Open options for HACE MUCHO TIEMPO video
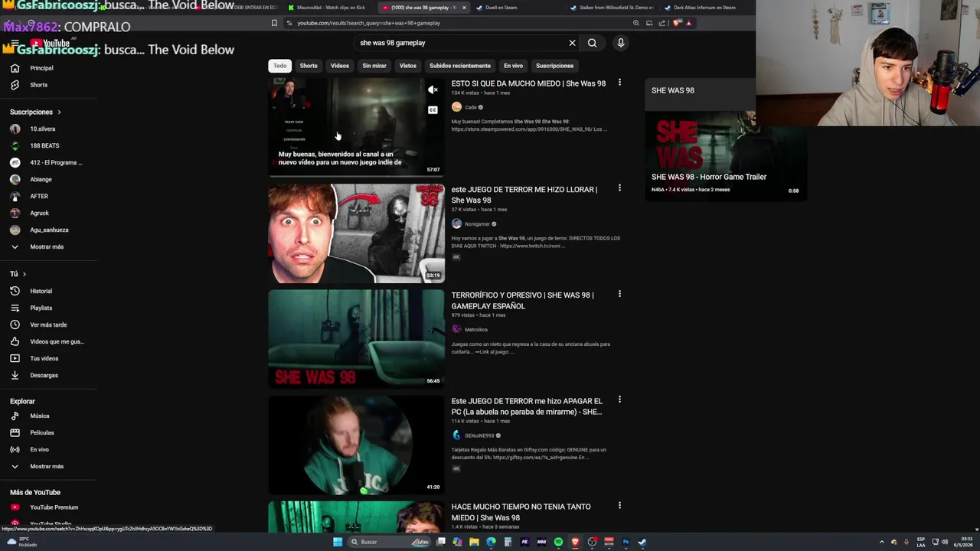This screenshot has width=980, height=551. 619,505
